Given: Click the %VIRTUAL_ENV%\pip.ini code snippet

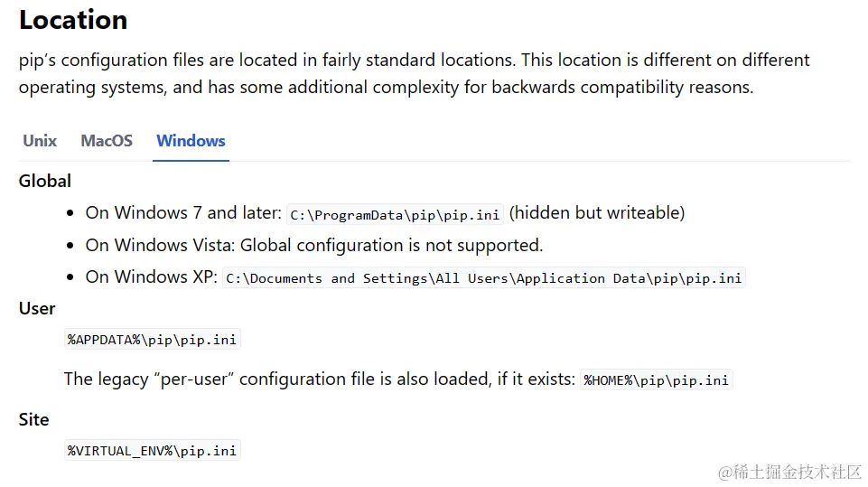Looking at the screenshot, I should pos(153,451).
